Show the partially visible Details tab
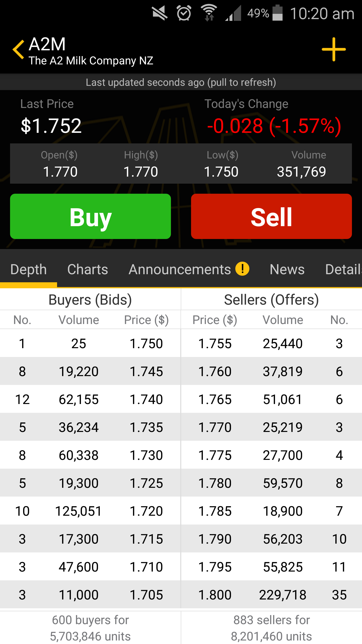Viewport: 362px width, 644px height. [343, 269]
